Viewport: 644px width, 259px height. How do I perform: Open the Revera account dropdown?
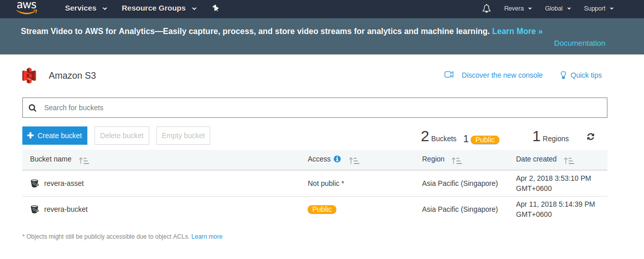point(518,8)
